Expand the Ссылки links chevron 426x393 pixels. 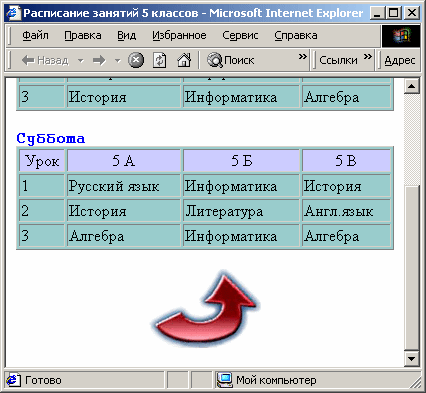[367, 56]
